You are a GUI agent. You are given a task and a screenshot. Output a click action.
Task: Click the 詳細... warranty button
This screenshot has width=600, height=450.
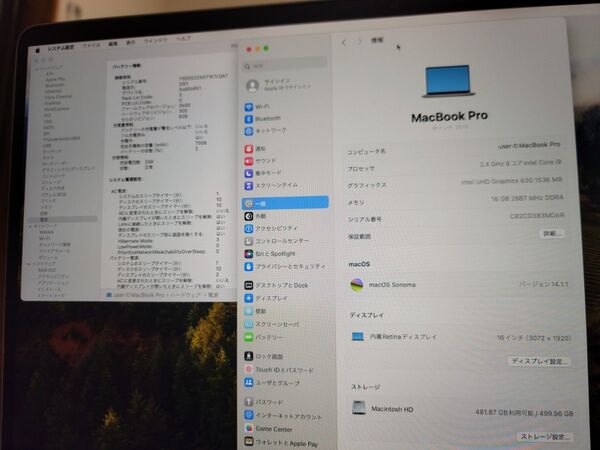pyautogui.click(x=551, y=233)
